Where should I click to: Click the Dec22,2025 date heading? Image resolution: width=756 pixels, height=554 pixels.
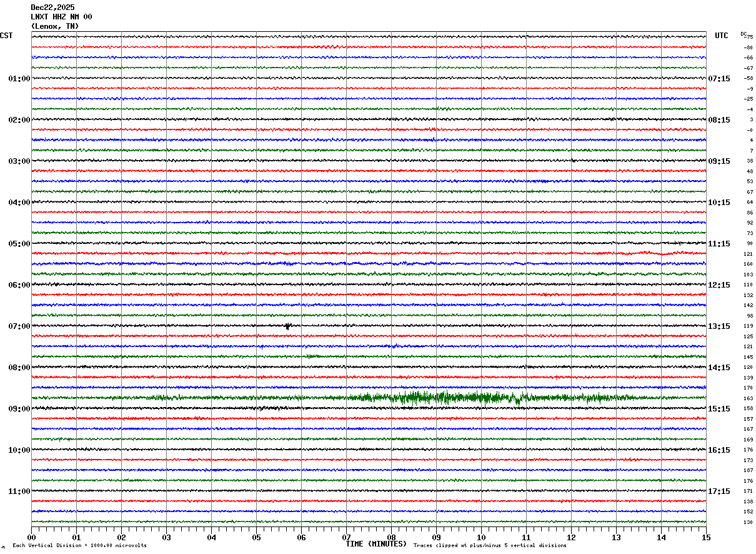(x=52, y=8)
